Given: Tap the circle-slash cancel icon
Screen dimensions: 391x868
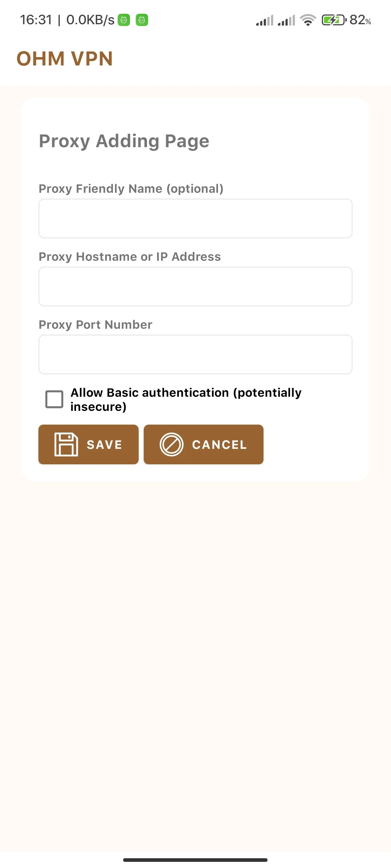Looking at the screenshot, I should (171, 444).
